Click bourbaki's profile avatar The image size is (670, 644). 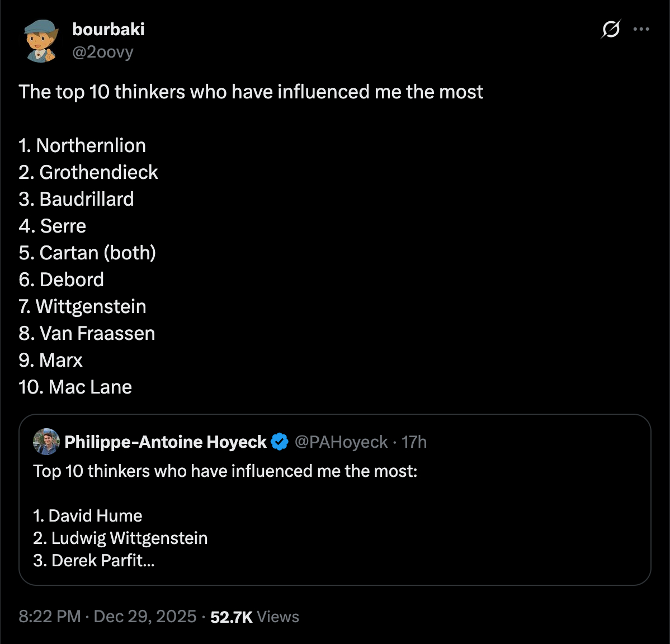point(41,41)
